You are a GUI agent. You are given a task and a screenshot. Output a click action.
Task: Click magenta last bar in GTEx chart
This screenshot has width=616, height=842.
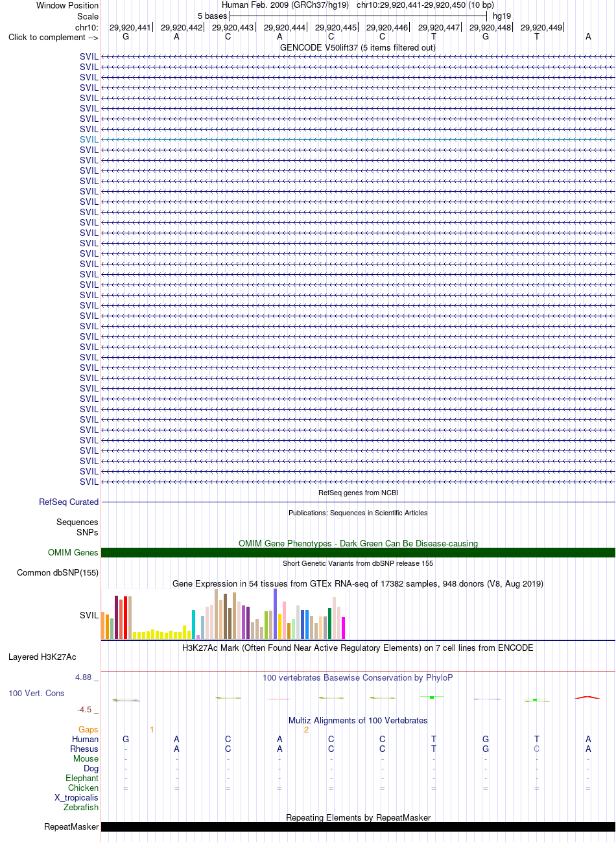(x=344, y=628)
